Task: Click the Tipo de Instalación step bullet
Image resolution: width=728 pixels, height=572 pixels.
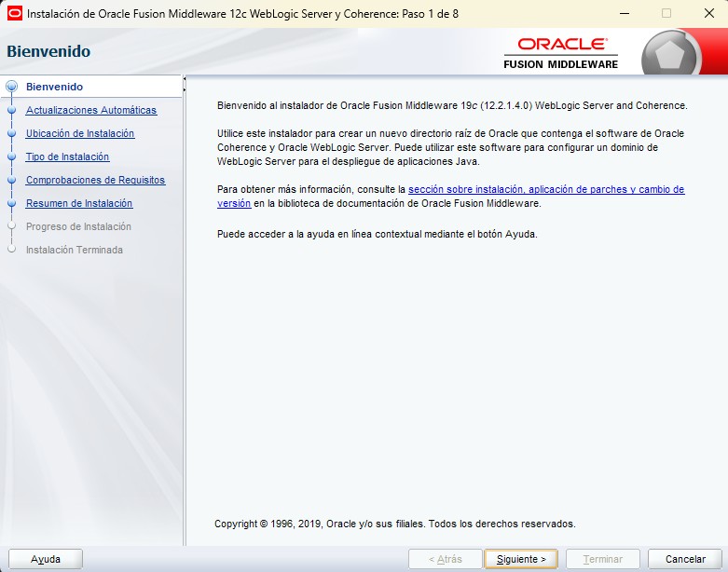Action: pos(11,157)
